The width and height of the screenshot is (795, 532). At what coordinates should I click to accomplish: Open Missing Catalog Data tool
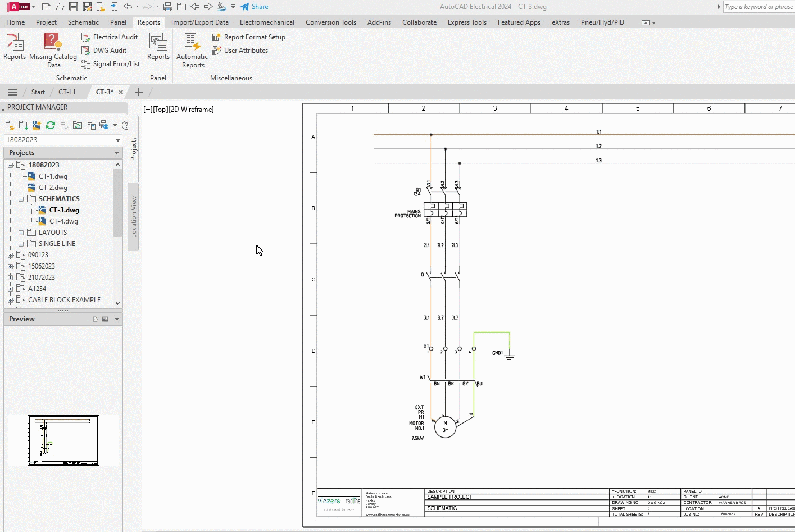tap(53, 50)
